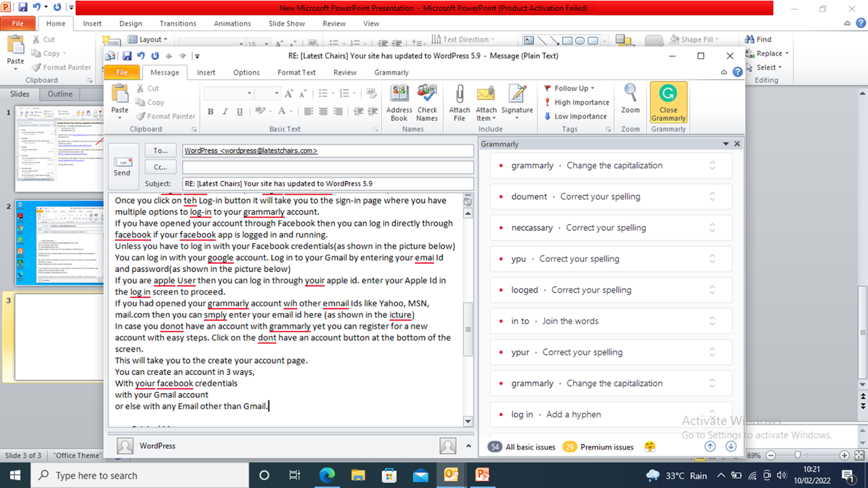Switch to the Outline tab in PowerPoint
868x488 pixels.
60,94
